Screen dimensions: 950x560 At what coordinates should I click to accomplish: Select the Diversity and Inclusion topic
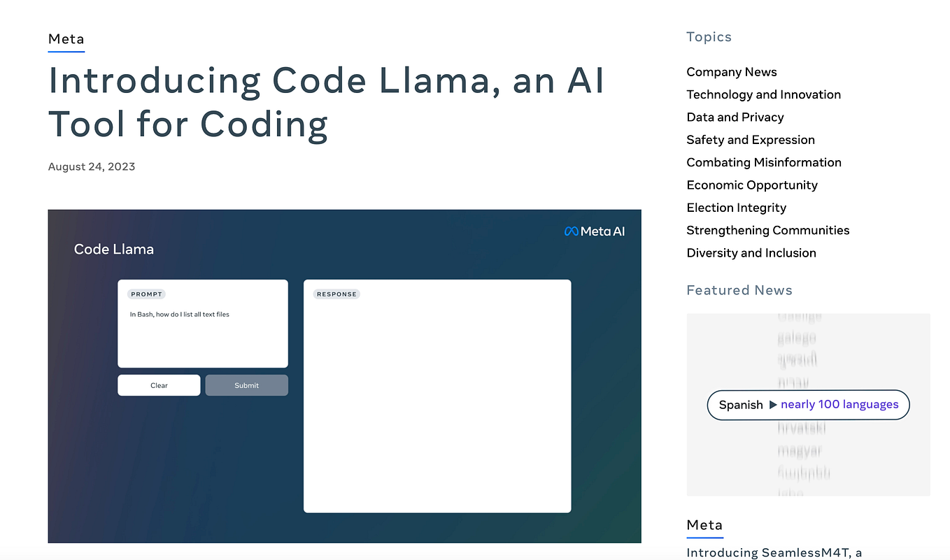click(751, 252)
